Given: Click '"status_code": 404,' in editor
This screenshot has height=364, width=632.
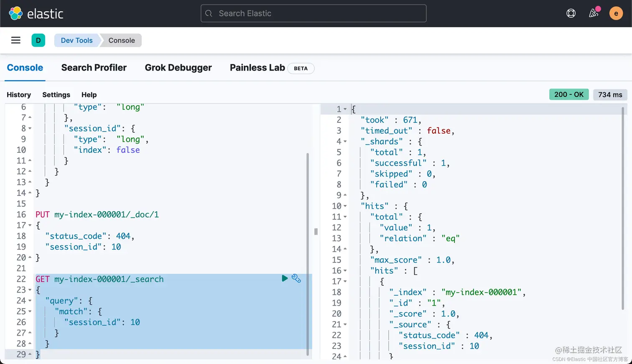Looking at the screenshot, I should pos(90,236).
